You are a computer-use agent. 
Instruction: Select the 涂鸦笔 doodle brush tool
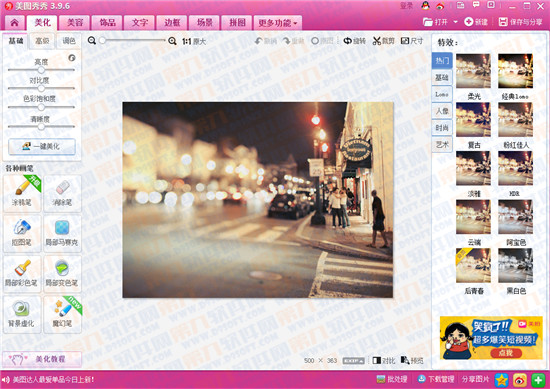(23, 193)
